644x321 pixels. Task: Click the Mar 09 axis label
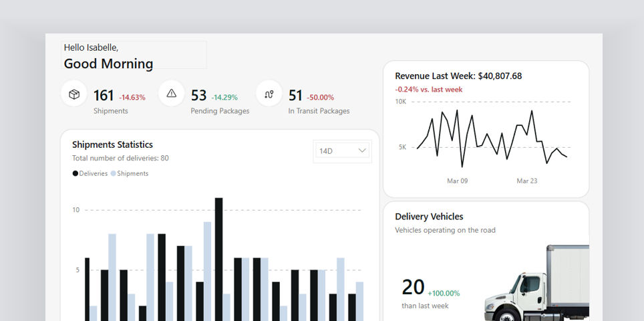tap(457, 181)
